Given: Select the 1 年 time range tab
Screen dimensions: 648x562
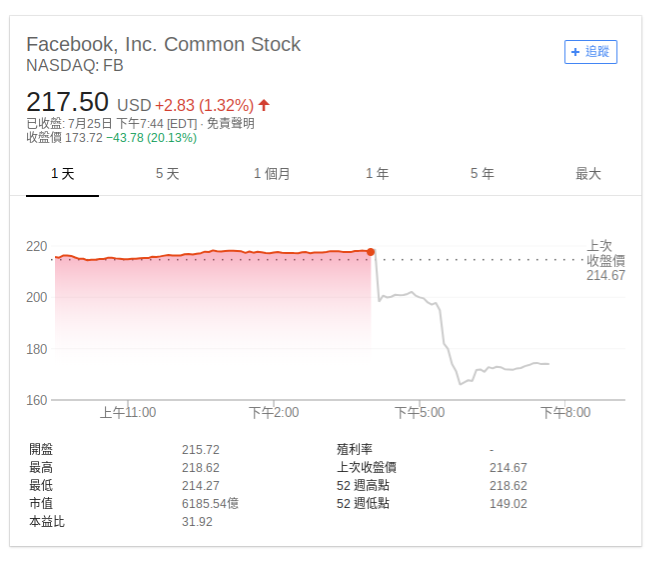Looking at the screenshot, I should tap(377, 174).
